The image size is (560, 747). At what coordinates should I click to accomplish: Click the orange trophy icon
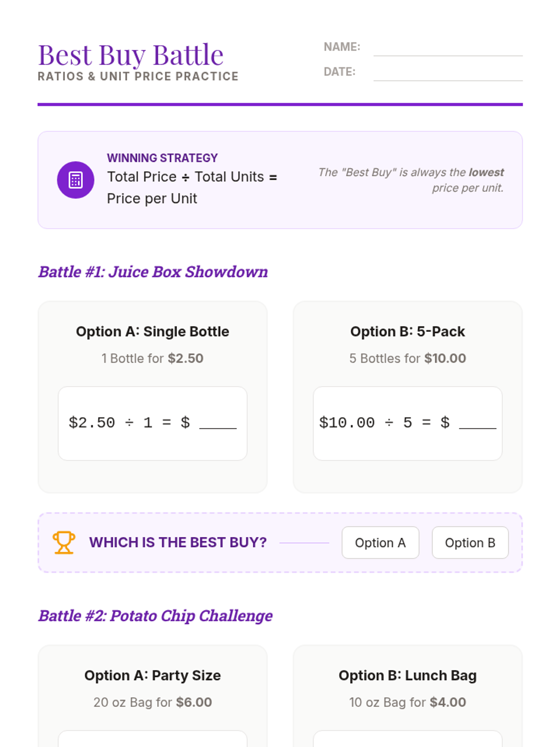(x=63, y=543)
